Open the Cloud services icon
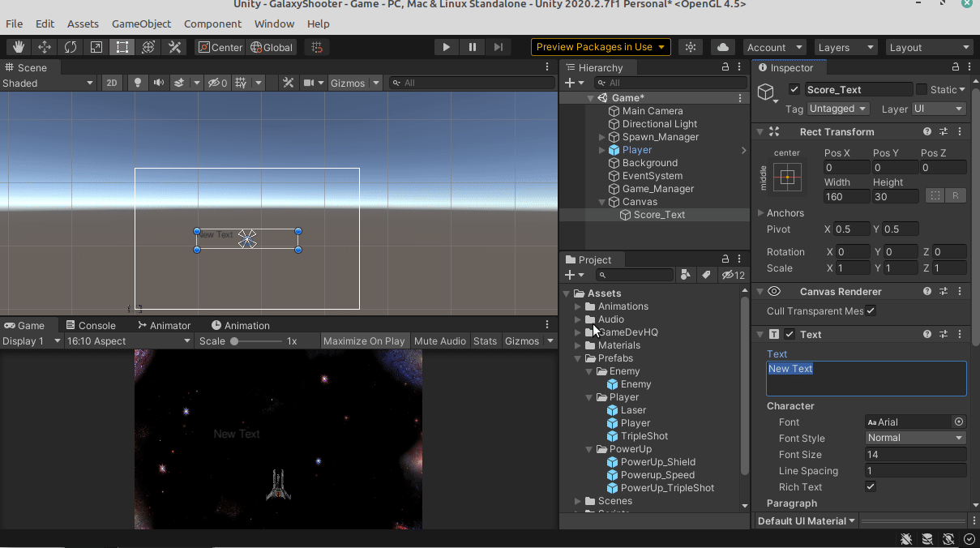This screenshot has height=548, width=980. coord(723,47)
